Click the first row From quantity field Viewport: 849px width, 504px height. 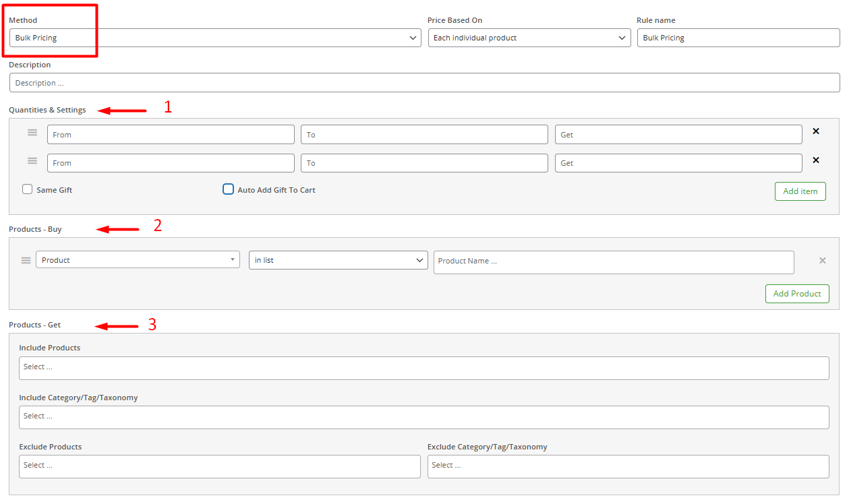coord(171,135)
